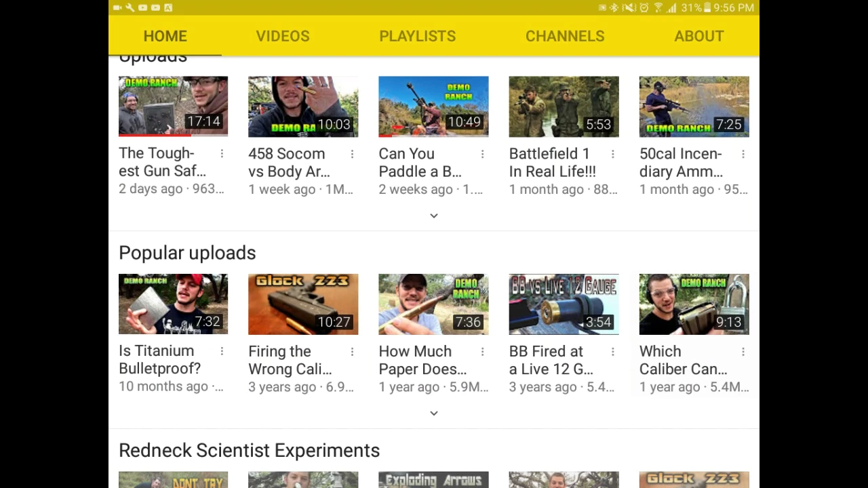Open options menu for Is Titanium Bulletproof video

[222, 351]
